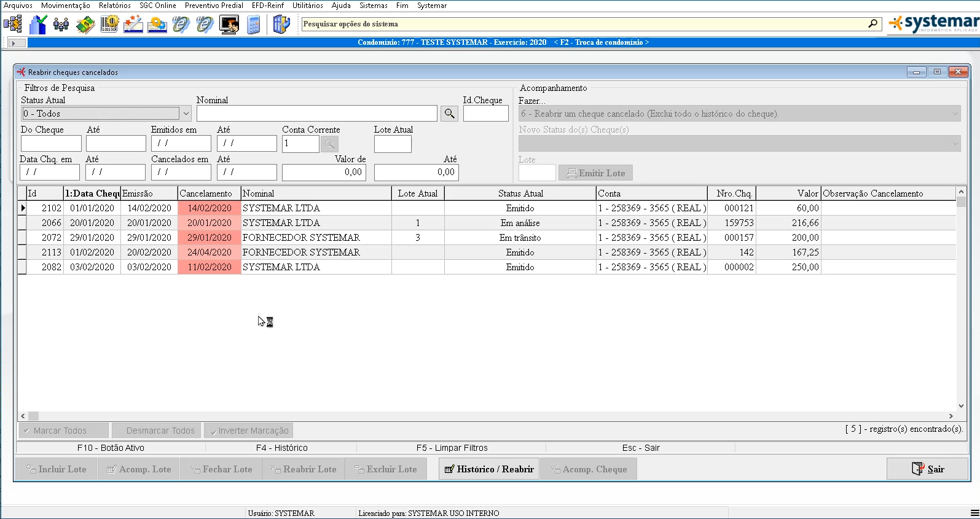Click the barcode with gear icon
The height and width of the screenshot is (519, 980).
(x=109, y=25)
